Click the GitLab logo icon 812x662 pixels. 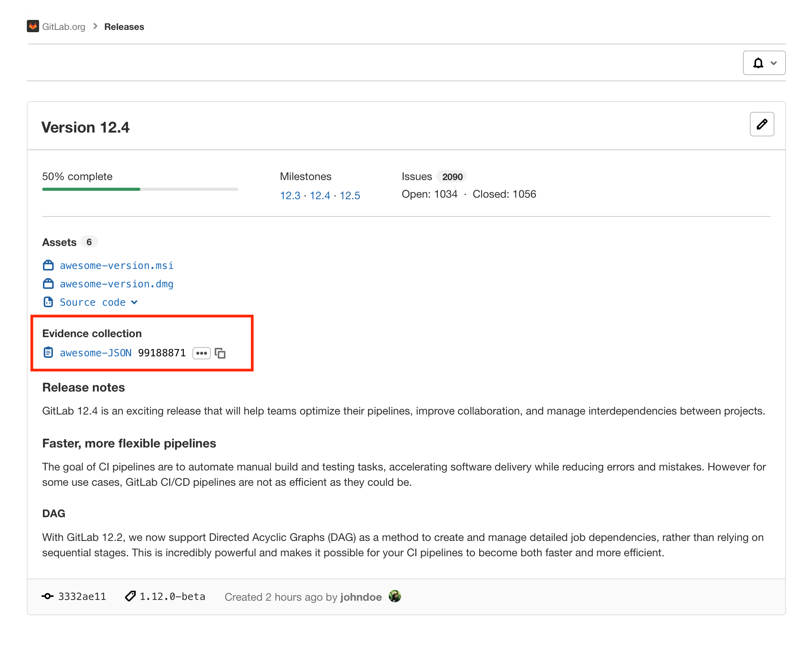(34, 26)
